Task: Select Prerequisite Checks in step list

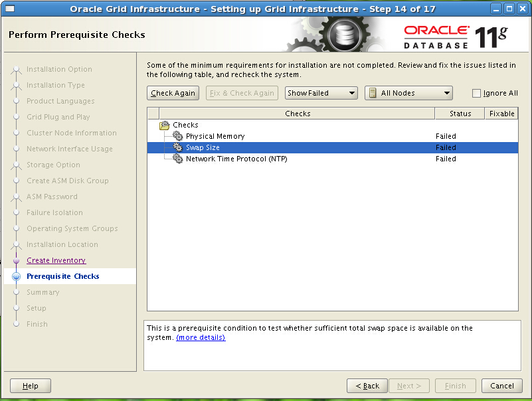Action: (63, 276)
